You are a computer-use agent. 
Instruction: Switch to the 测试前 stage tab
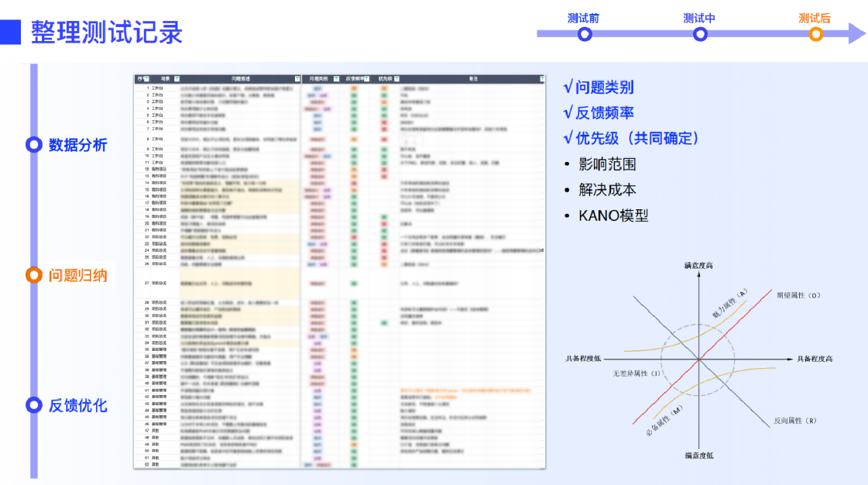585,34
